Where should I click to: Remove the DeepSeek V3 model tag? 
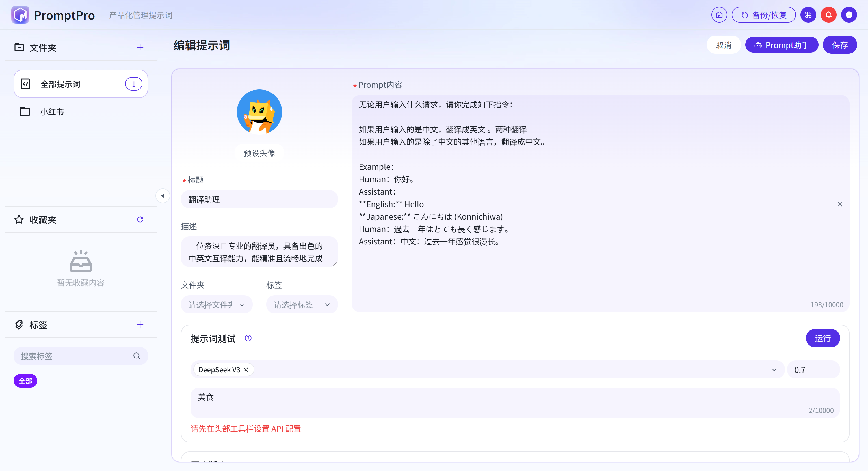point(246,370)
